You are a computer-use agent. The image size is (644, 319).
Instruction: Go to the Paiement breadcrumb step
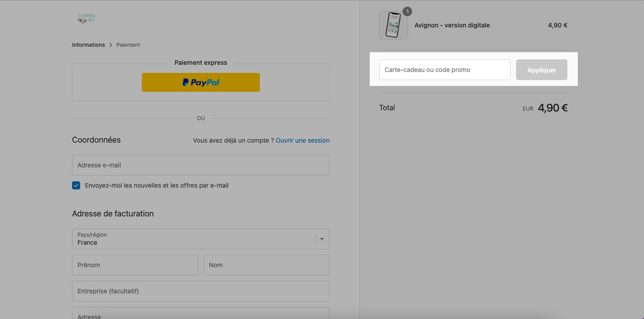click(128, 45)
